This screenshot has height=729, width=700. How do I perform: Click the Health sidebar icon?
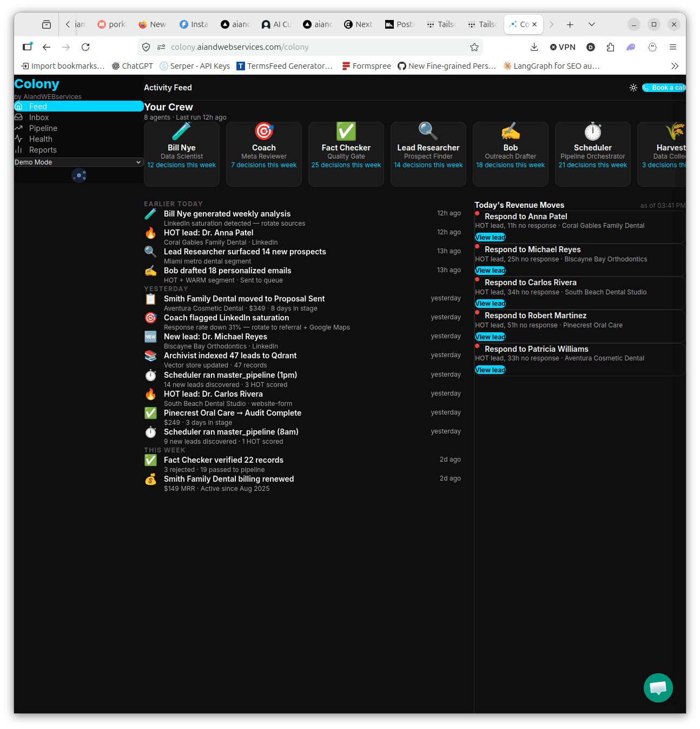19,139
